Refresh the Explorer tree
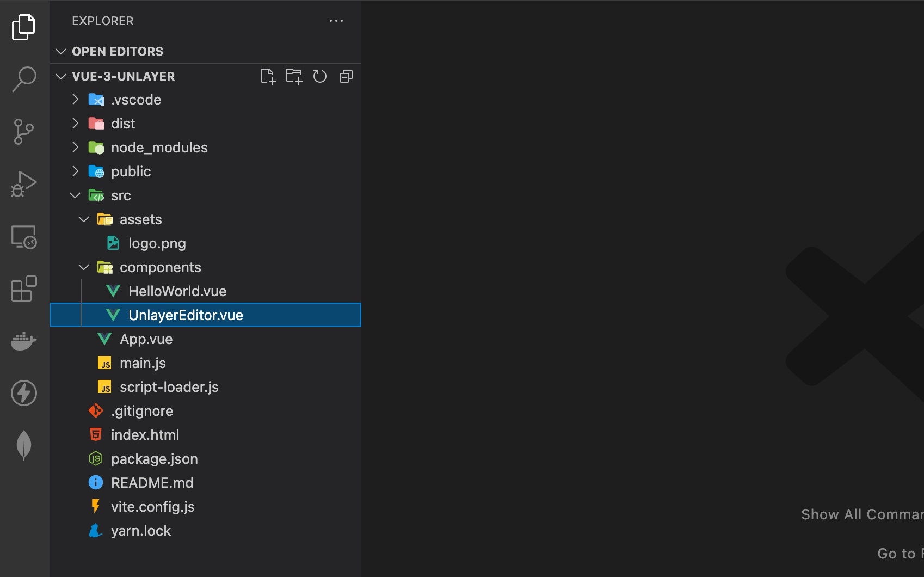 point(320,76)
